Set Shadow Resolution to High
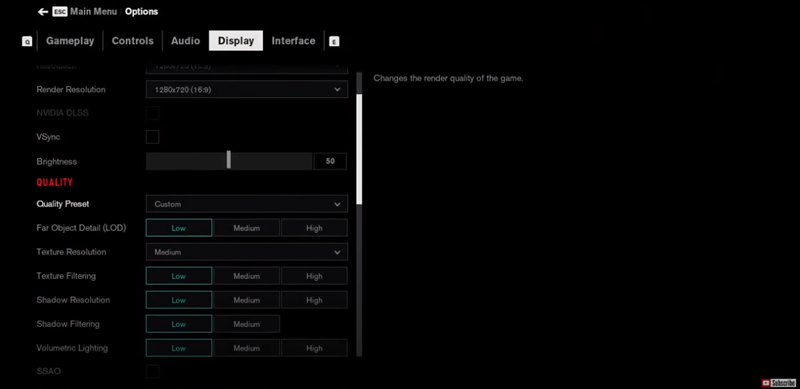 tap(314, 300)
